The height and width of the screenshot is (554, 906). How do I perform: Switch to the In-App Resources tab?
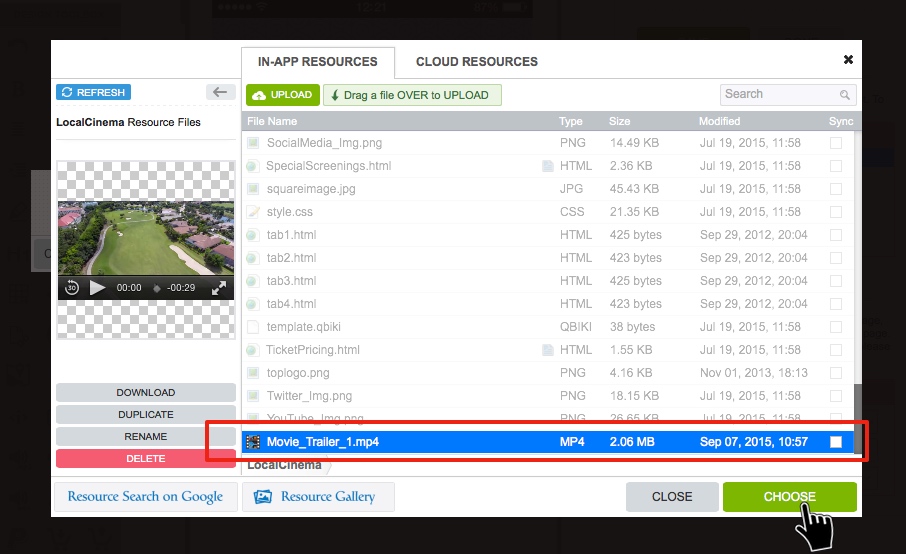[x=318, y=62]
